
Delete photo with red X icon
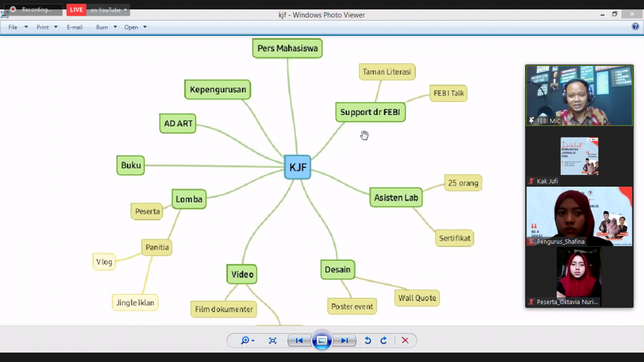click(x=405, y=341)
